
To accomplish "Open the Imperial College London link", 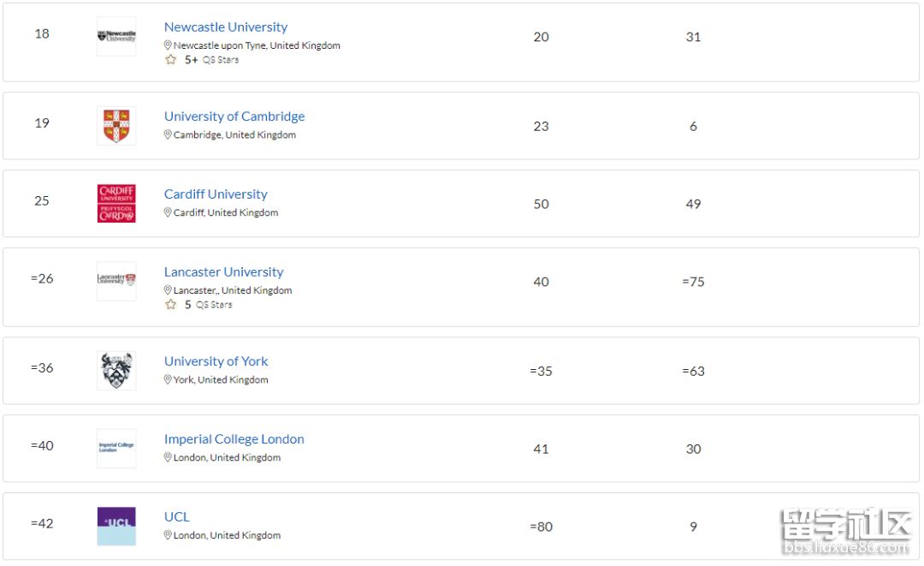I will tap(234, 439).
